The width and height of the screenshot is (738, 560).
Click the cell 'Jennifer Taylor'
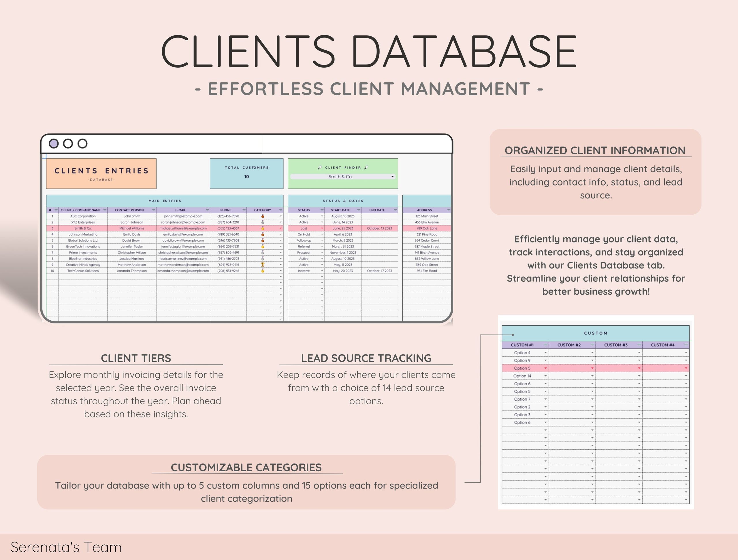pyautogui.click(x=132, y=246)
